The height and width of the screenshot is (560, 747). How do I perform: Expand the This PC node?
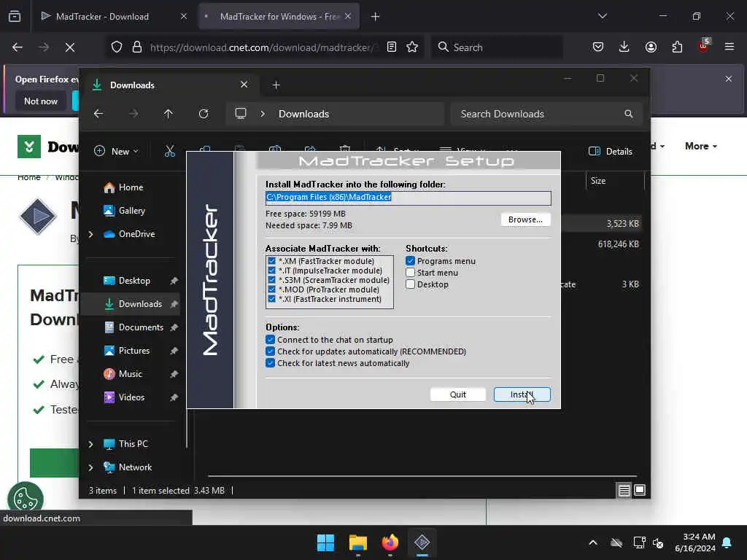90,444
